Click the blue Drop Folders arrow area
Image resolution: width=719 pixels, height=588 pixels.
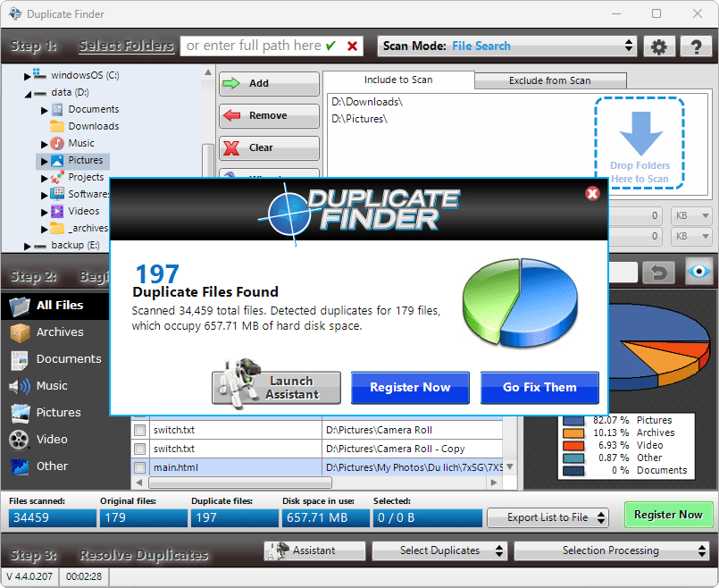pos(640,143)
